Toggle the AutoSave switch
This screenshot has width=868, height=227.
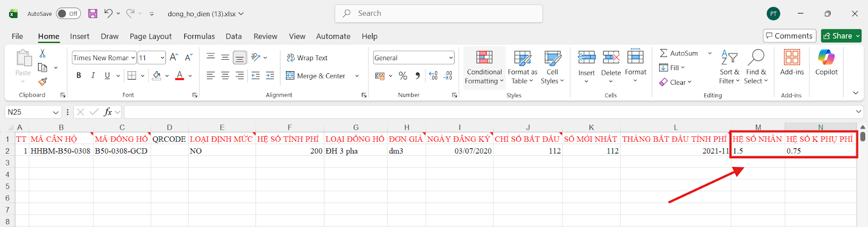click(x=68, y=14)
